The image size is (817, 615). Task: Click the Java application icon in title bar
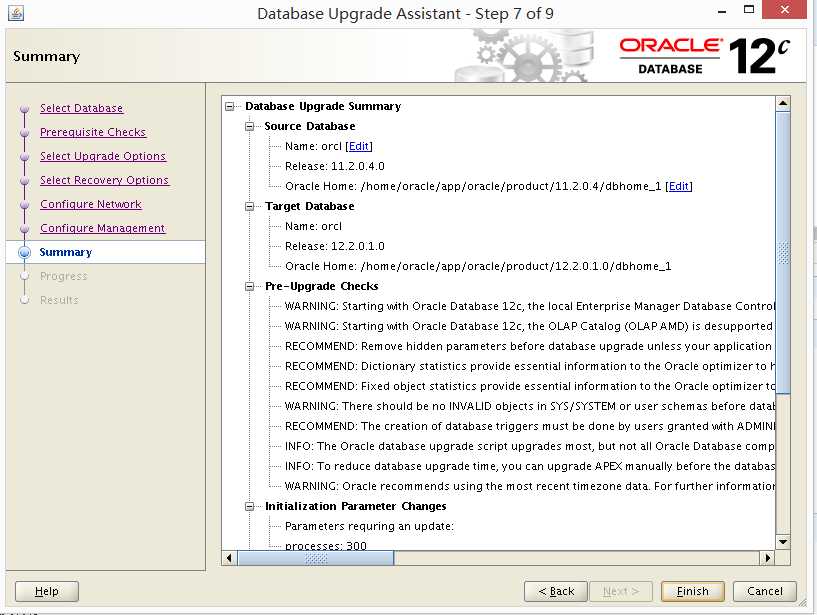point(16,13)
